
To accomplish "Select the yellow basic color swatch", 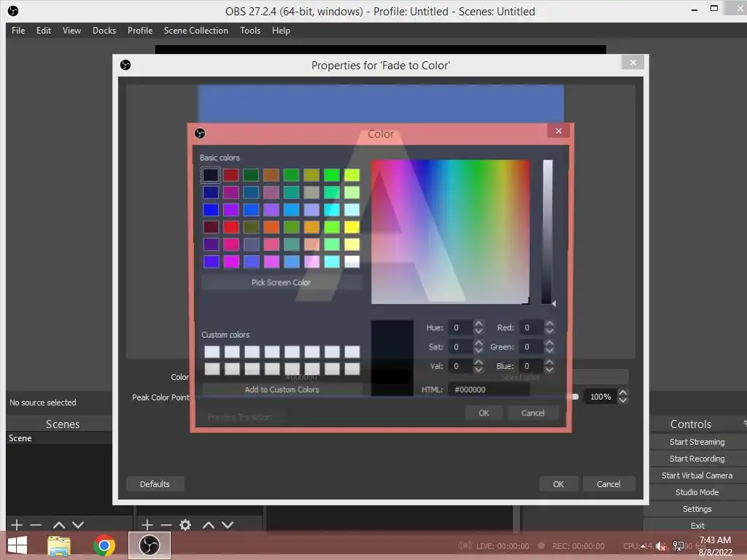I will tap(352, 227).
